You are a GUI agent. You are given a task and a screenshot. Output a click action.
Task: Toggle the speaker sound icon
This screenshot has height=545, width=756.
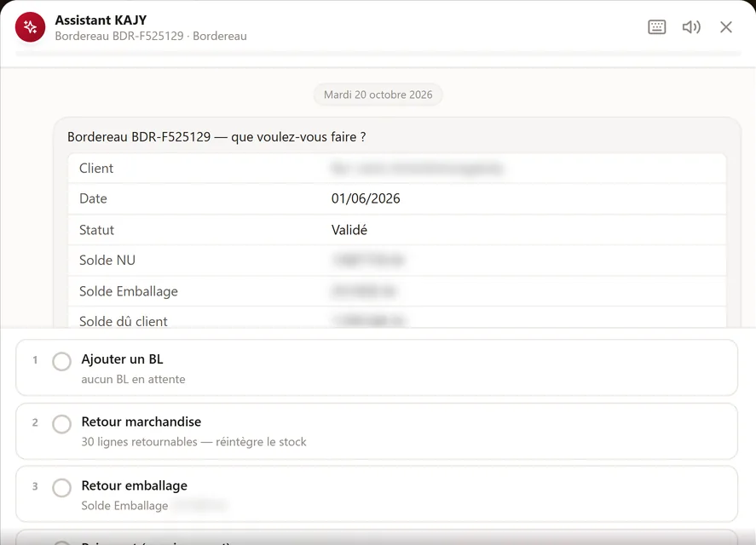point(691,27)
